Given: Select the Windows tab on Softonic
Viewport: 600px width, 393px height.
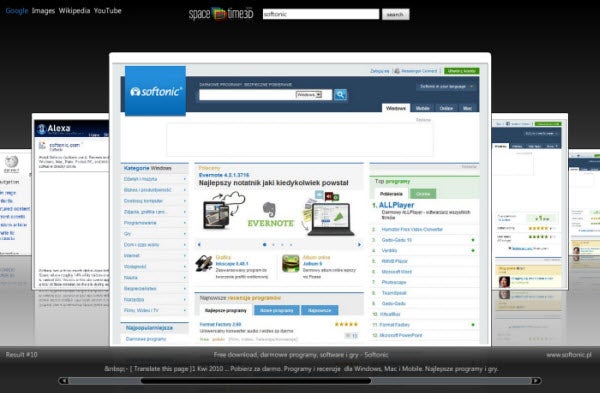Looking at the screenshot, I should pos(396,108).
